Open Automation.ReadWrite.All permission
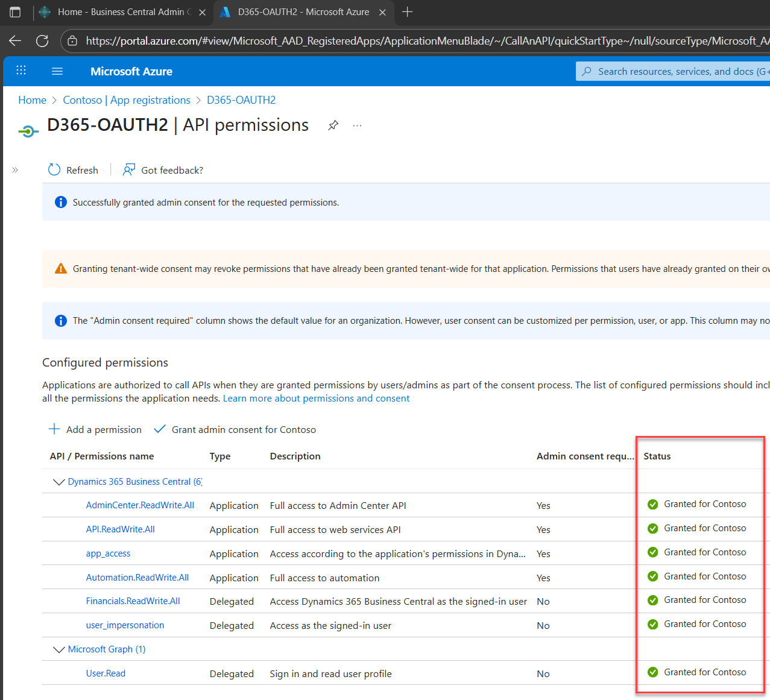This screenshot has width=770, height=700. (x=137, y=578)
